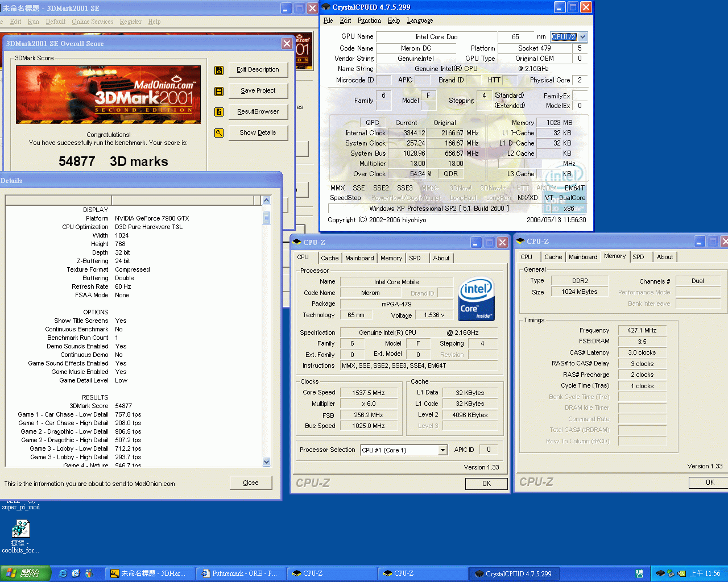
Task: Switch to SPD tab in left CPU-Z window
Action: [415, 258]
